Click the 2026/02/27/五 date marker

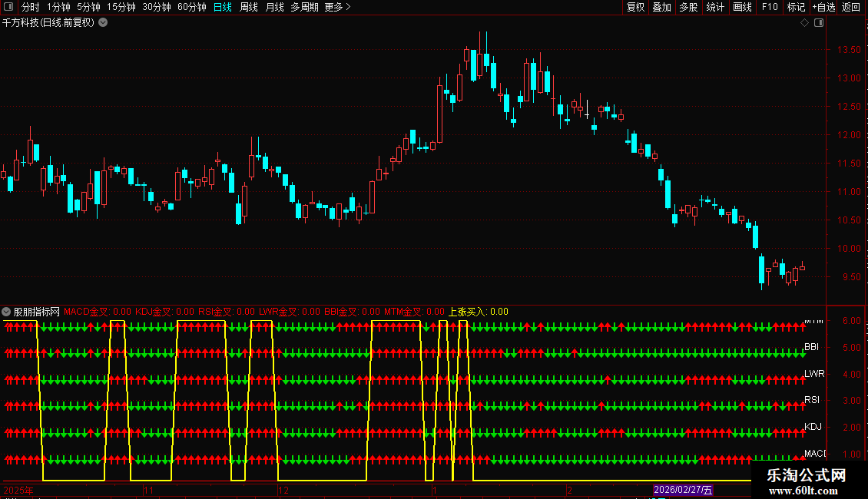point(683,490)
